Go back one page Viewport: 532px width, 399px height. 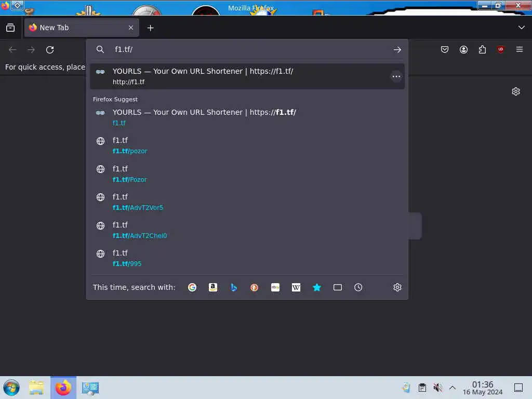tap(12, 50)
